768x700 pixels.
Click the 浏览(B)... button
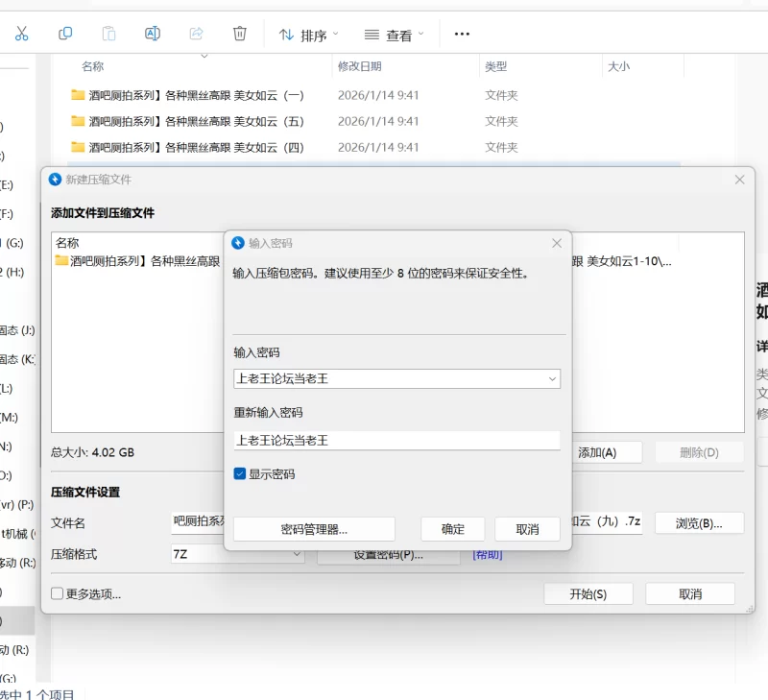[x=699, y=523]
